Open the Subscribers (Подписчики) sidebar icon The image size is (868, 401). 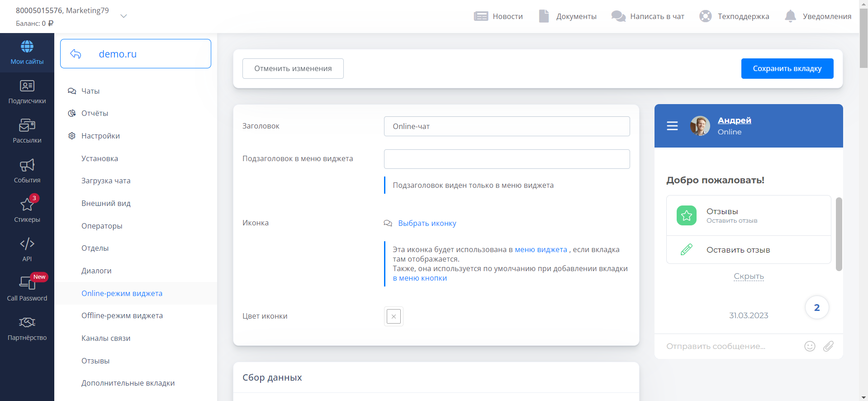(27, 86)
